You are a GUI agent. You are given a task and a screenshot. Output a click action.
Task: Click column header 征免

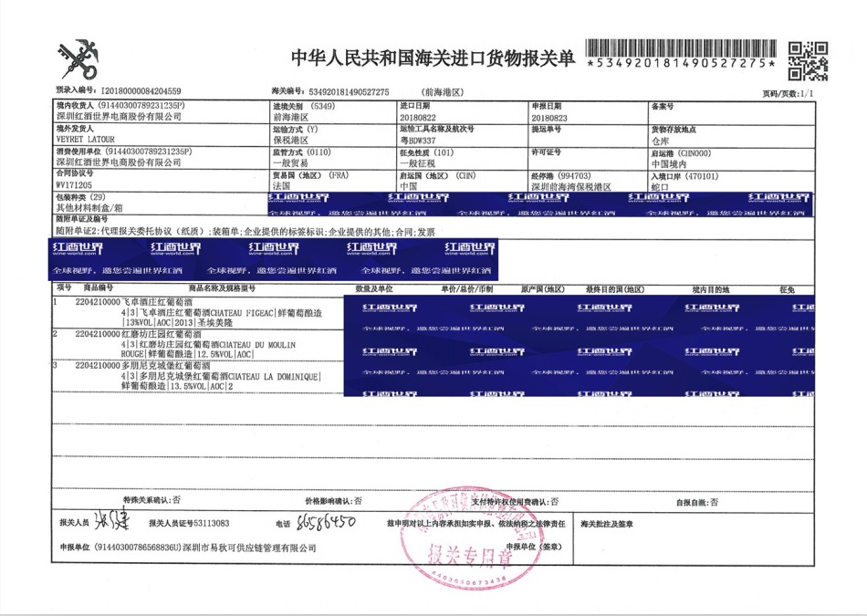click(787, 289)
